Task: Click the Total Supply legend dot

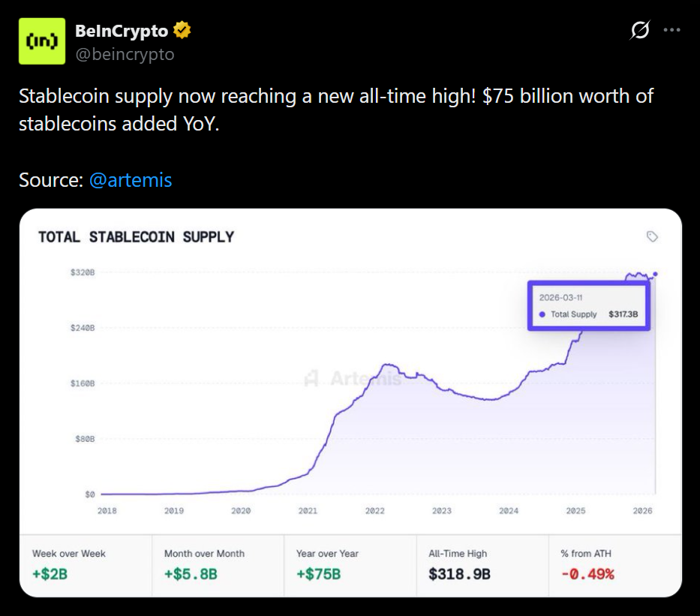Action: coord(542,314)
